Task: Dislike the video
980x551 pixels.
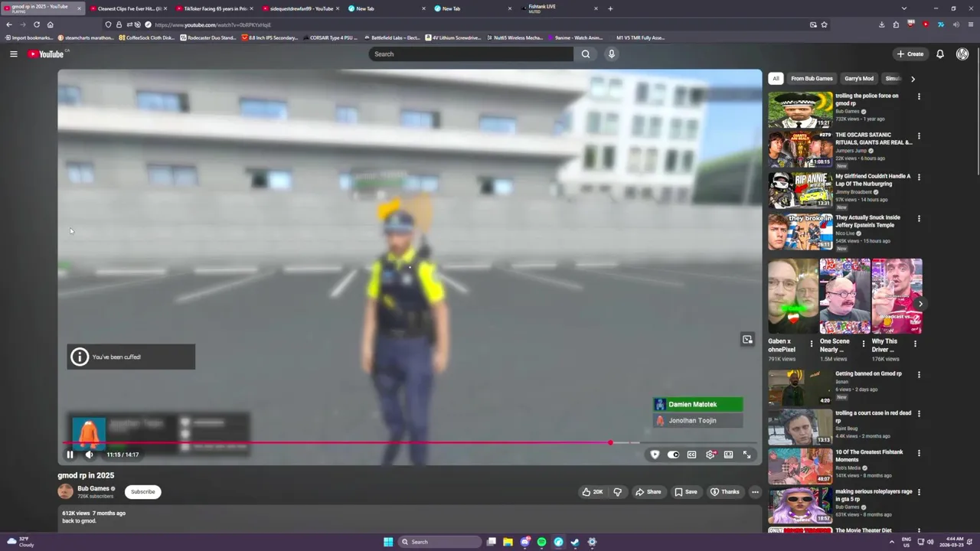Action: click(x=617, y=492)
